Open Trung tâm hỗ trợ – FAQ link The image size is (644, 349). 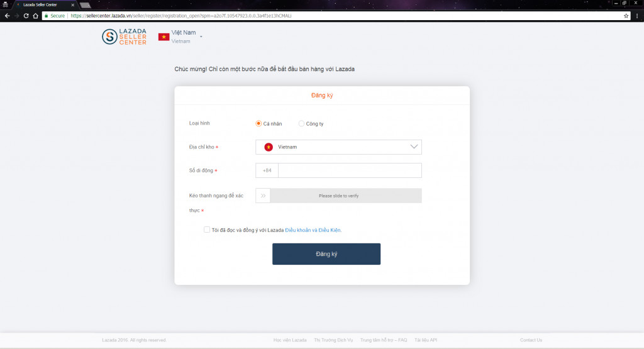pos(384,340)
